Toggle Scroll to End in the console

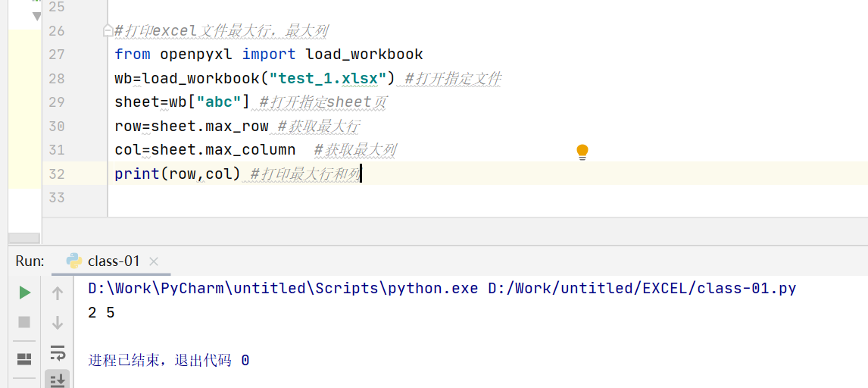tap(57, 380)
